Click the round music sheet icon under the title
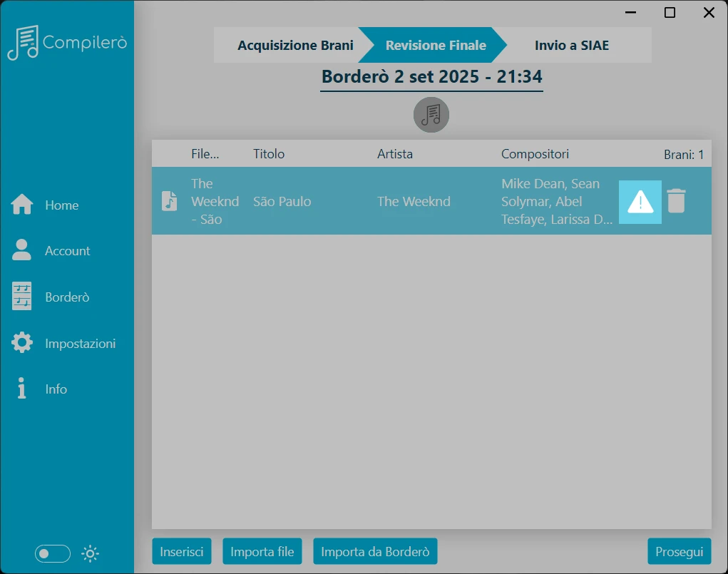Screen dimensions: 728x574 tap(431, 115)
